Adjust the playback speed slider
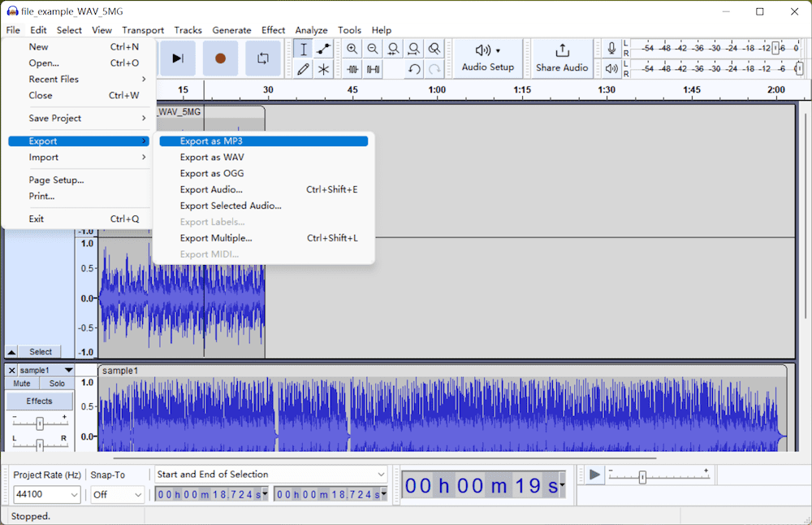This screenshot has width=812, height=525. pyautogui.click(x=642, y=477)
